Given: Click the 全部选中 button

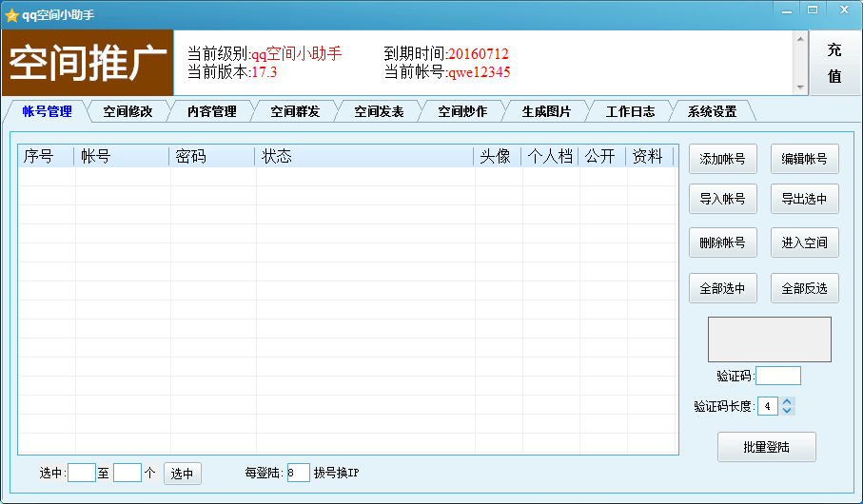Looking at the screenshot, I should [x=722, y=288].
